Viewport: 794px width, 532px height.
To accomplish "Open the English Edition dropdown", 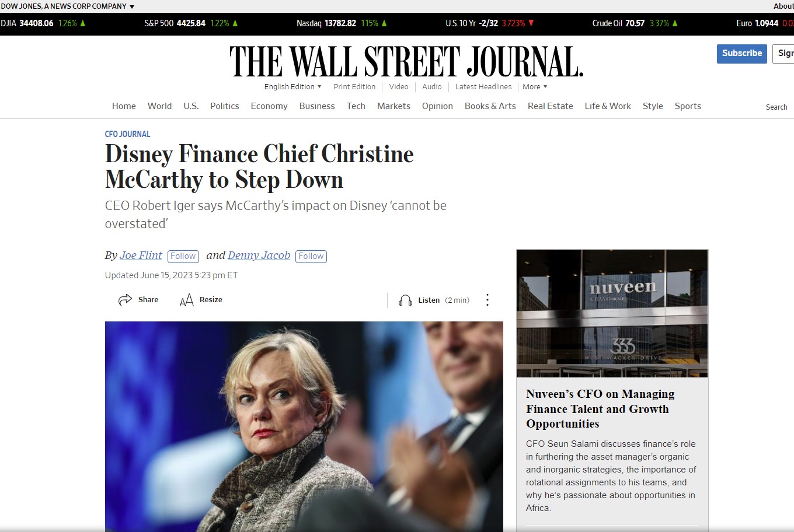I will tap(292, 87).
